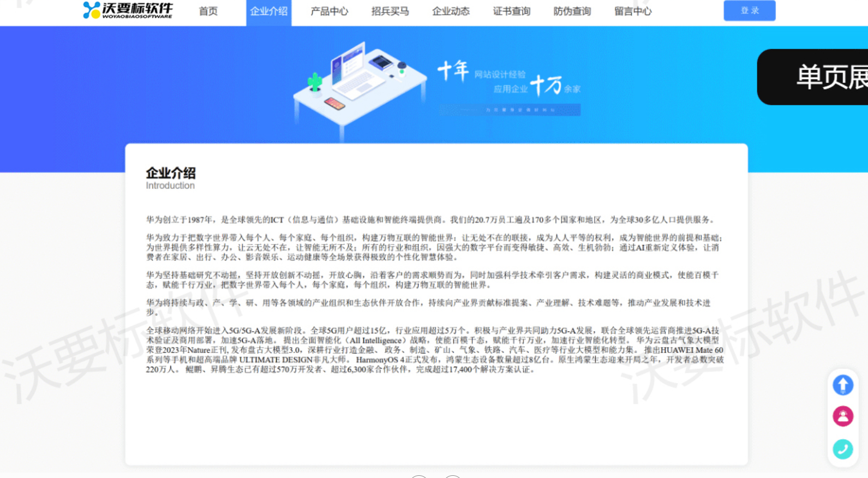Click the paragraph starting 华为坚持基础研究不动摇
Viewport: 868px width, 478px height.
pos(433,279)
